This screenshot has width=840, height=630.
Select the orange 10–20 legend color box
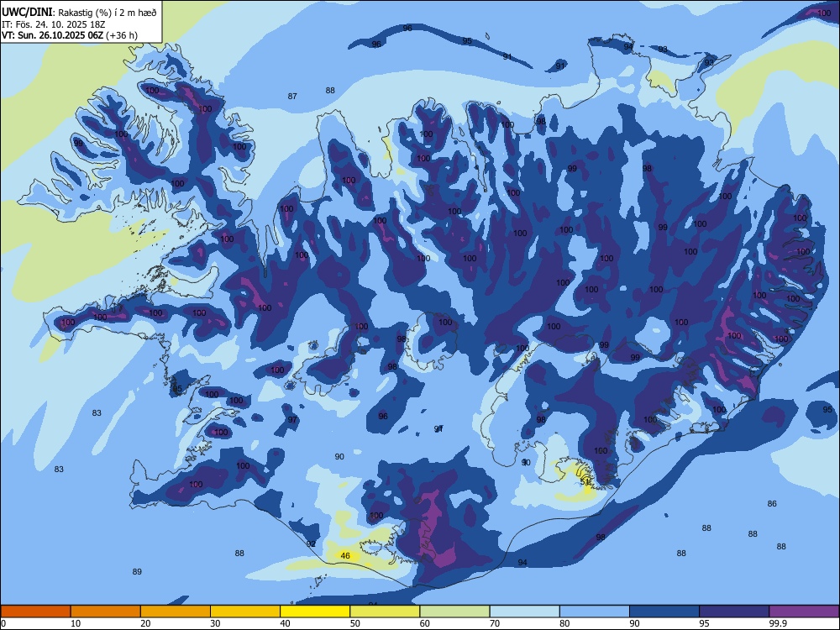106,612
